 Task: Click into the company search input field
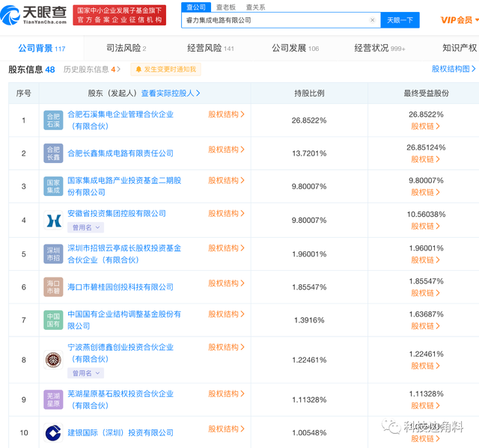tap(275, 20)
